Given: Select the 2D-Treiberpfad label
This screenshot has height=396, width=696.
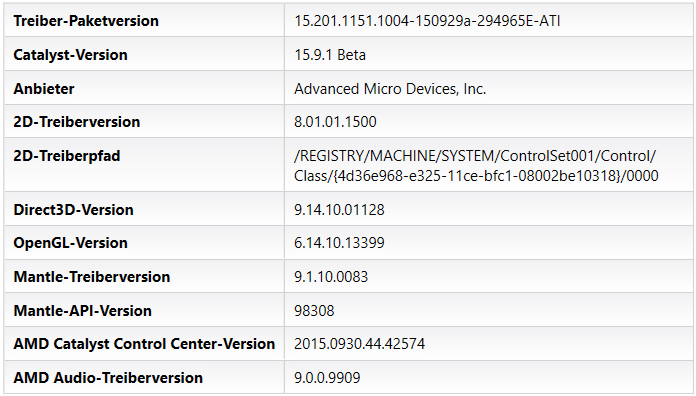Looking at the screenshot, I should pyautogui.click(x=67, y=156).
